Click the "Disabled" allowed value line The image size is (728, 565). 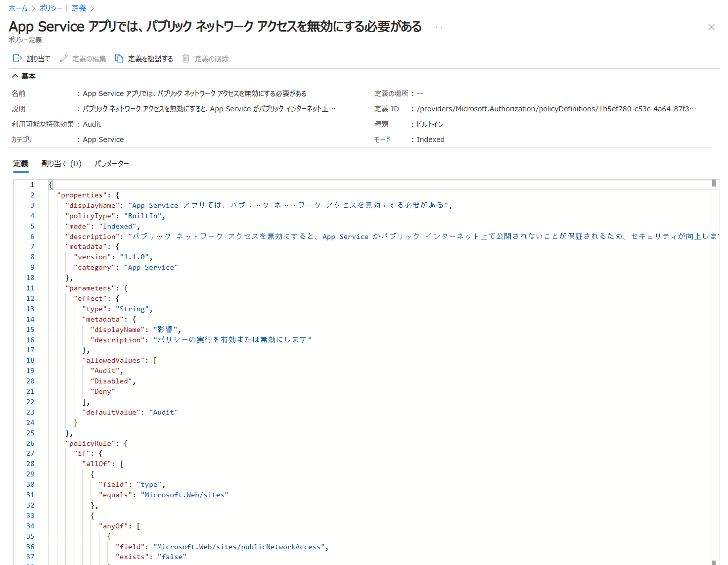[x=113, y=381]
